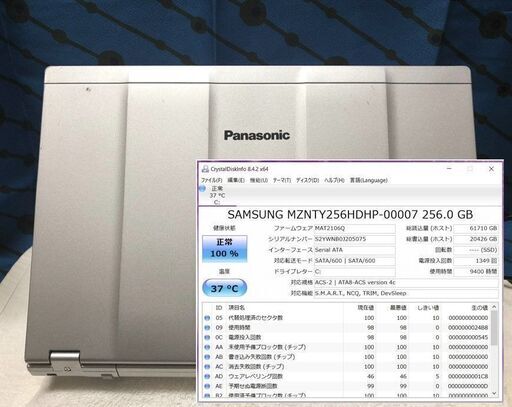Click the 9400 時間 power-on hours value

tap(476, 271)
